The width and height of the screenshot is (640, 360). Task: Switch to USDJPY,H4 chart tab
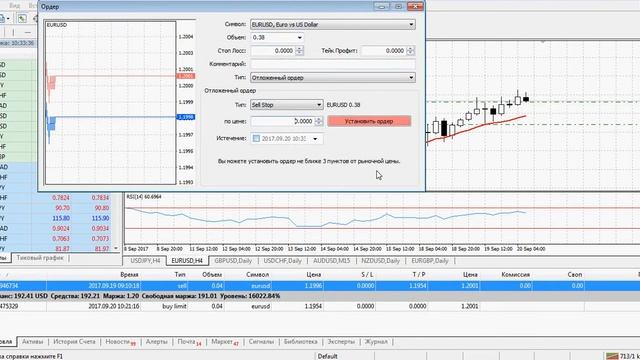[x=145, y=260]
